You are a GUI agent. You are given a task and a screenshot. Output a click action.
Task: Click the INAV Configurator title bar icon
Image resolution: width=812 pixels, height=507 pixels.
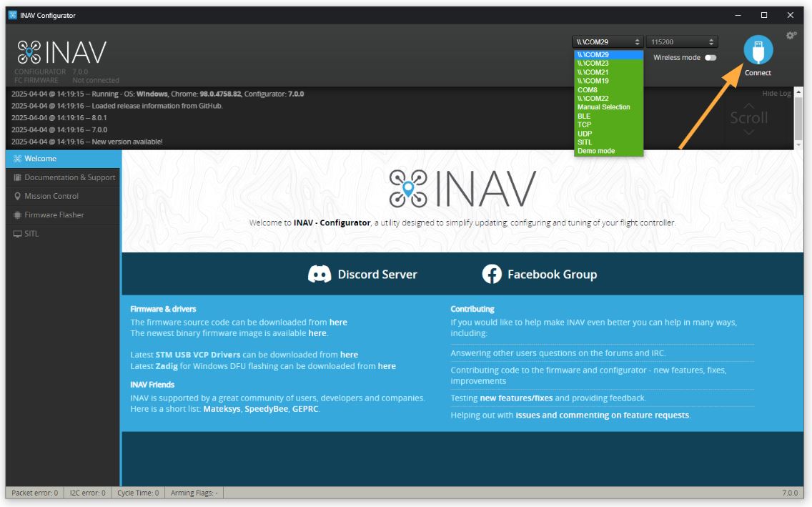13,15
